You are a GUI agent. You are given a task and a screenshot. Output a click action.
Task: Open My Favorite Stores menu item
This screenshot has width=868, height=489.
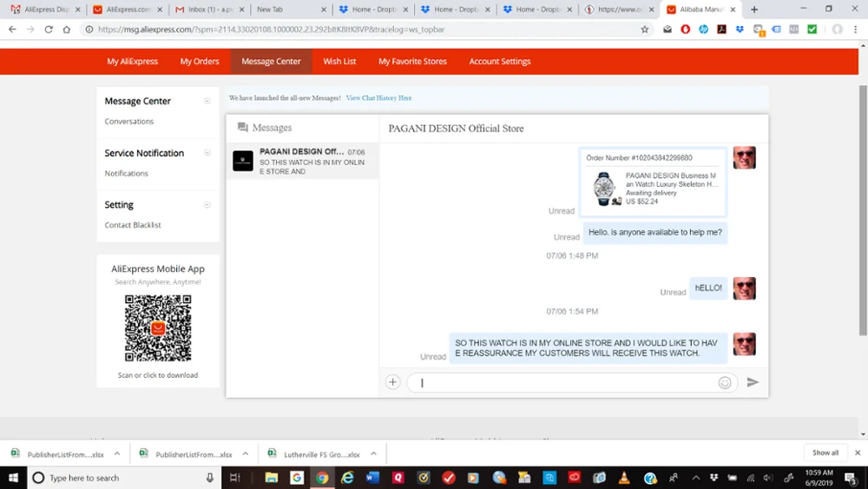(x=412, y=62)
